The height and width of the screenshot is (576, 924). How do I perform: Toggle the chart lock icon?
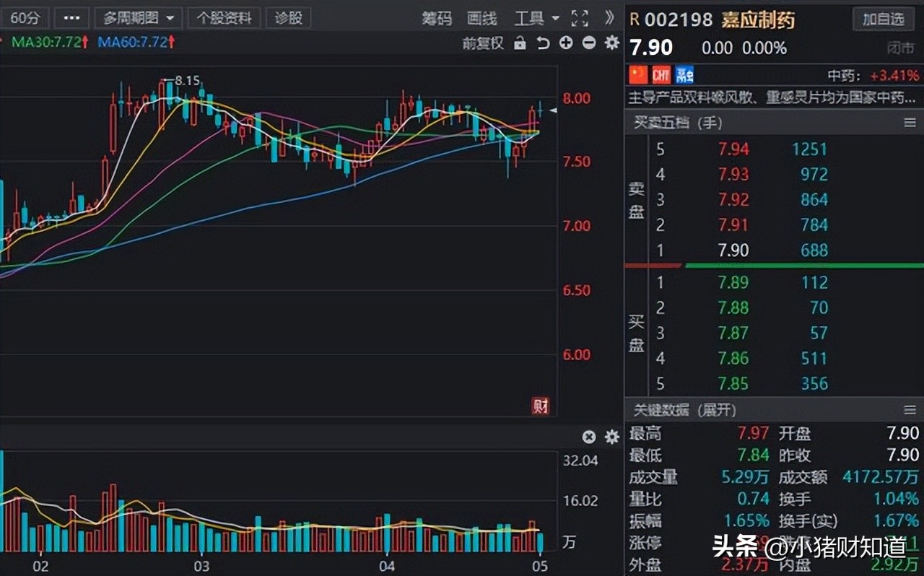click(520, 43)
